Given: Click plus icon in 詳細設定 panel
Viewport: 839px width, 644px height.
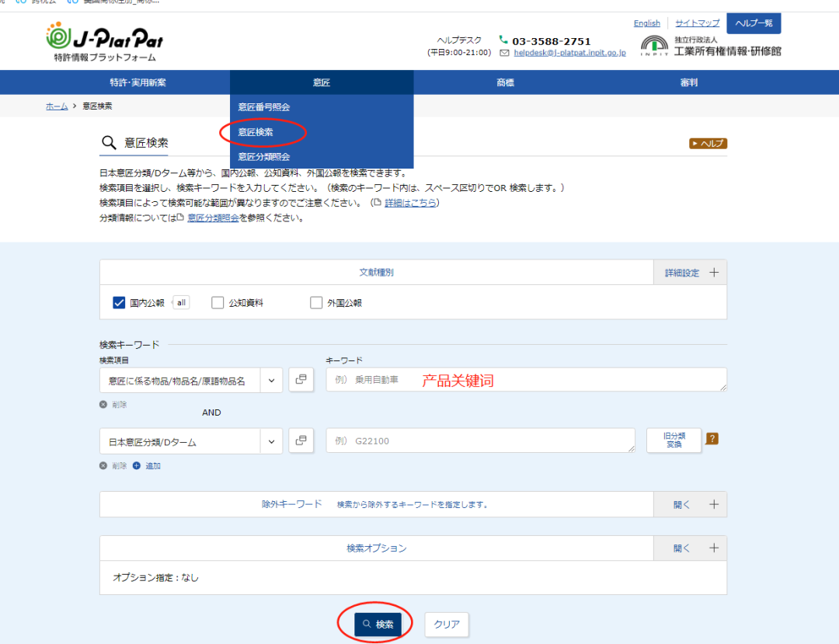Looking at the screenshot, I should click(714, 273).
